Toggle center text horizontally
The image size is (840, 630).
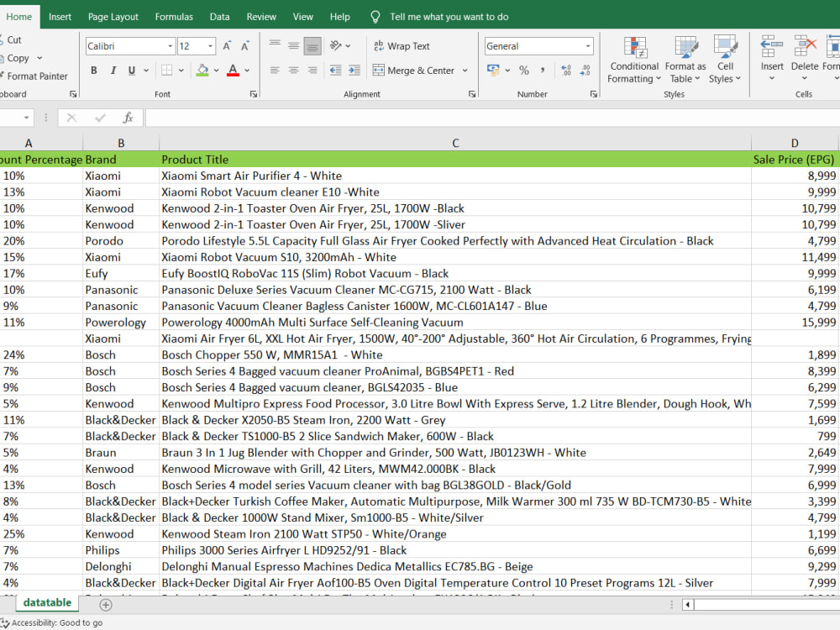[x=293, y=71]
